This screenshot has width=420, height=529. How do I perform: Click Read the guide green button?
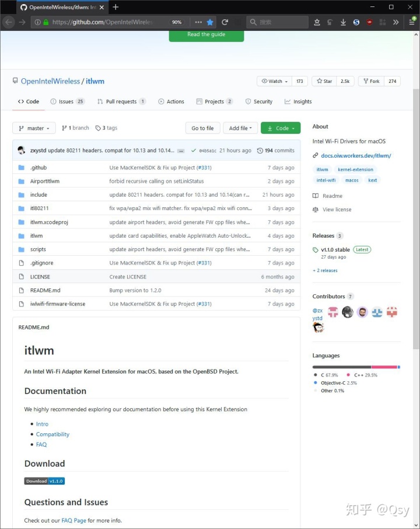tap(206, 36)
